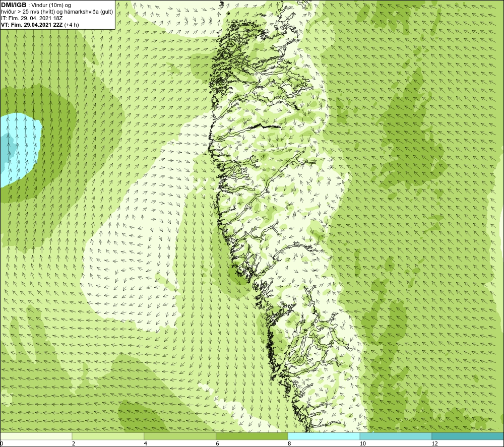Click the scale label '6'

[218, 443]
